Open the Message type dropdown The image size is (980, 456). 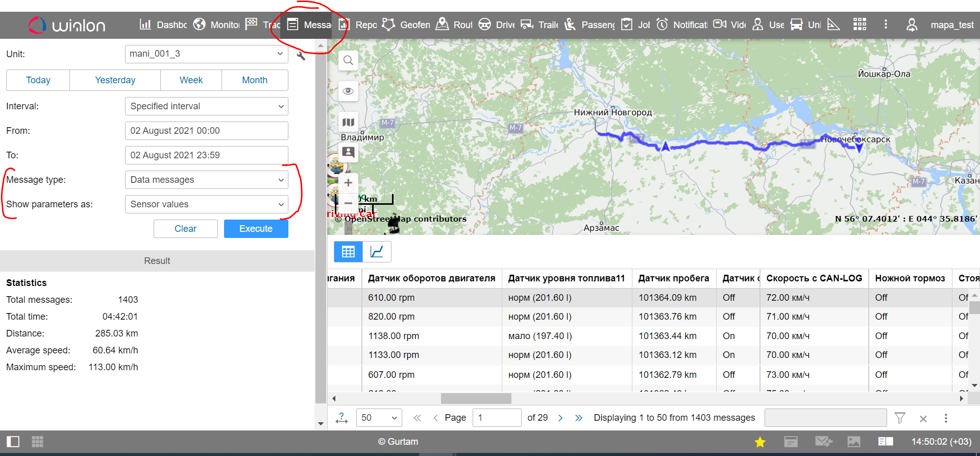pos(206,180)
